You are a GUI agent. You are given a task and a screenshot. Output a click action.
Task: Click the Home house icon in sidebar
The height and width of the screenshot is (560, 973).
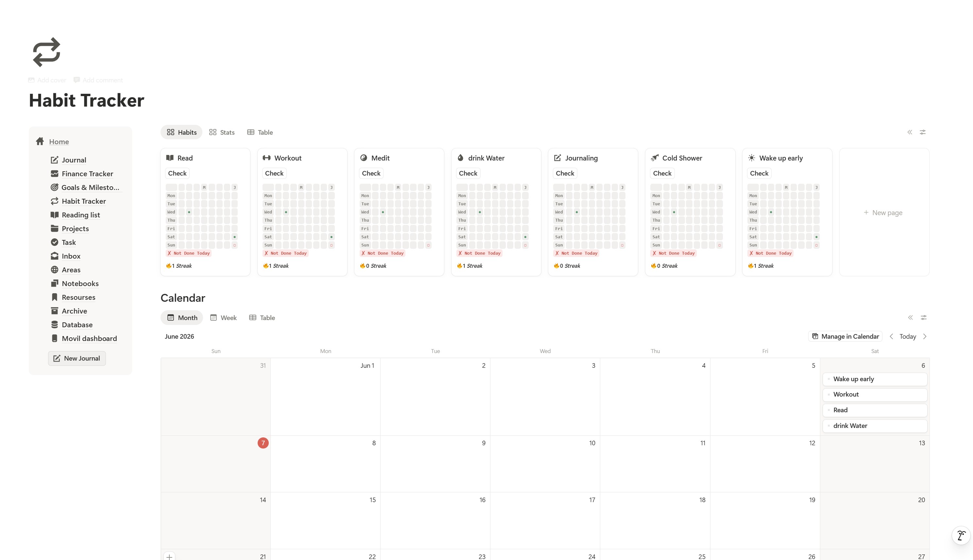(40, 142)
